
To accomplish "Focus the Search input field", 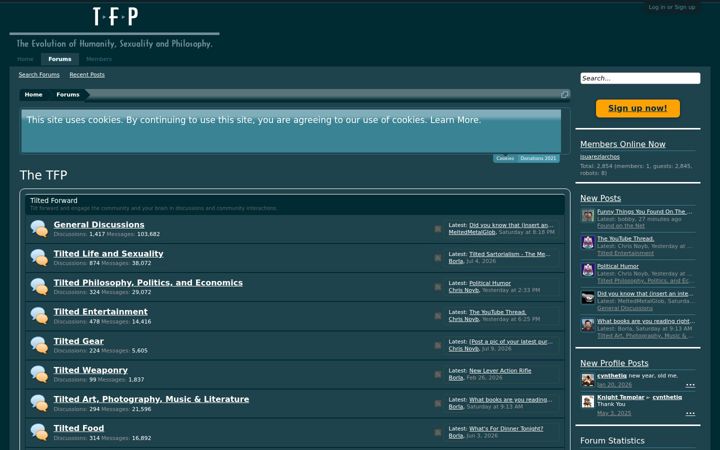I will coord(640,78).
